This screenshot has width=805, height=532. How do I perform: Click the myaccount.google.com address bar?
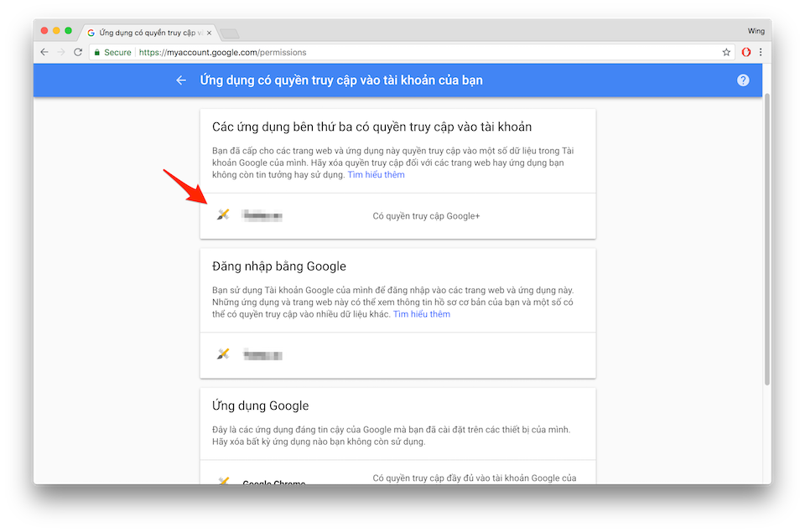click(x=411, y=52)
